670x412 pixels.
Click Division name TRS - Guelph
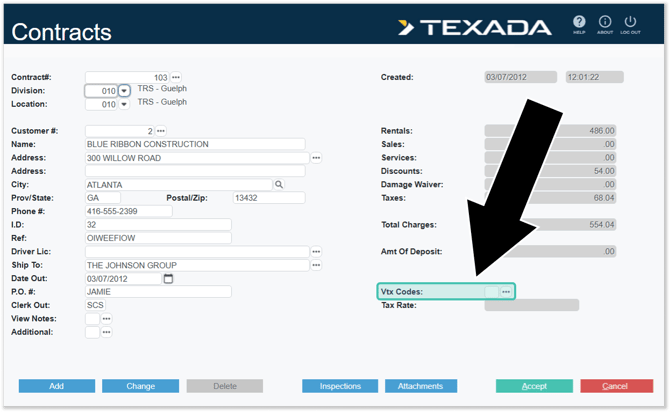pyautogui.click(x=162, y=88)
